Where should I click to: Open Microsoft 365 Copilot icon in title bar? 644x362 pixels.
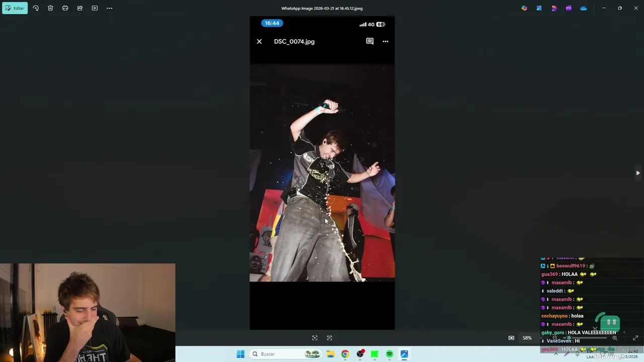524,8
